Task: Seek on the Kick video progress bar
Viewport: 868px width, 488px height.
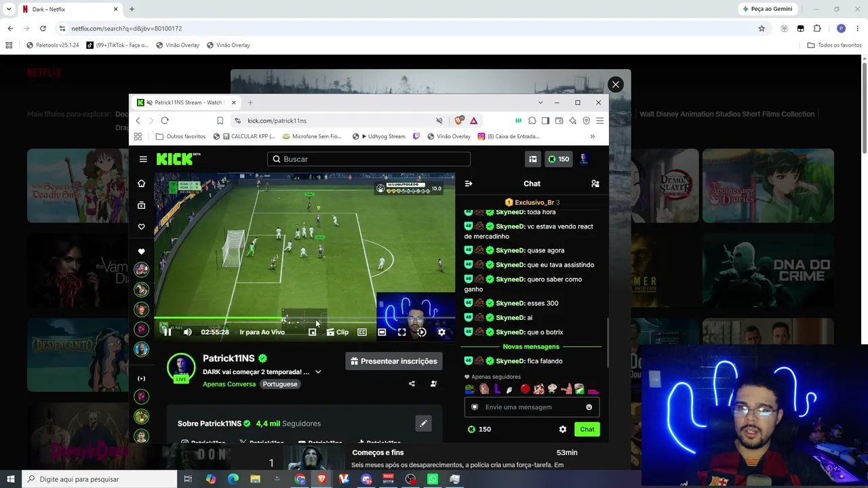Action: 304,318
